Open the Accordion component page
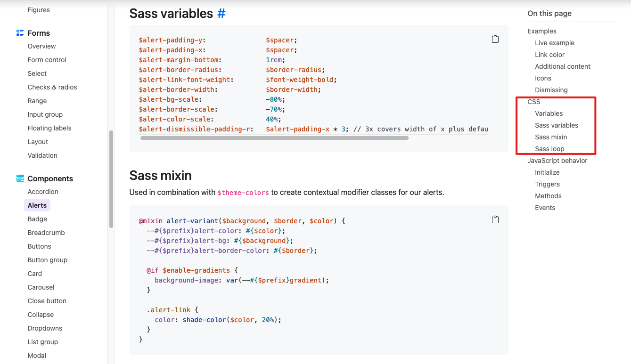631x364 pixels. tap(43, 192)
